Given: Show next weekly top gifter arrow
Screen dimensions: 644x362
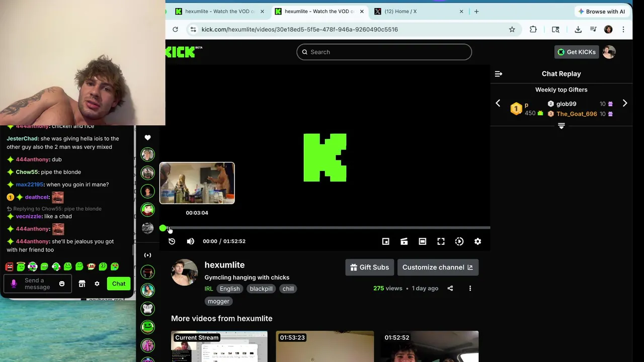Looking at the screenshot, I should [x=625, y=104].
